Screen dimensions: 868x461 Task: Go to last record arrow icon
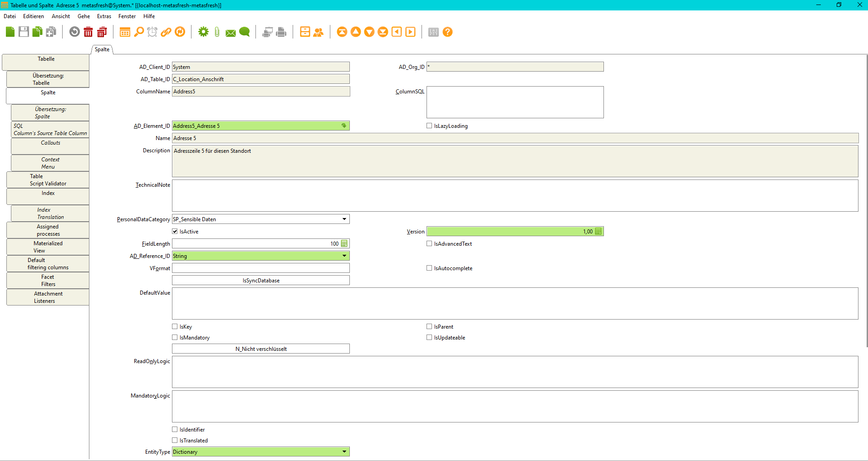[x=383, y=32]
